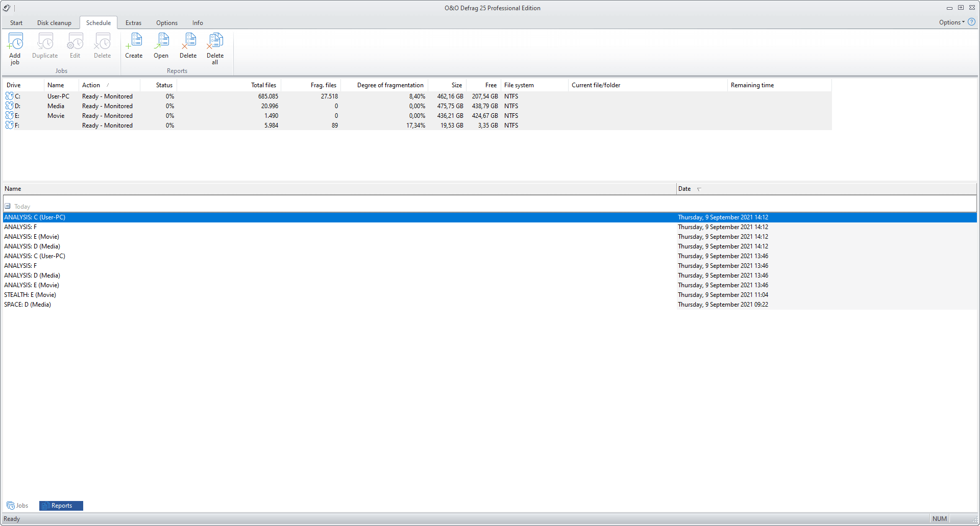The height and width of the screenshot is (526, 980).
Task: Click the 27.518 fragmented files value
Action: point(329,96)
